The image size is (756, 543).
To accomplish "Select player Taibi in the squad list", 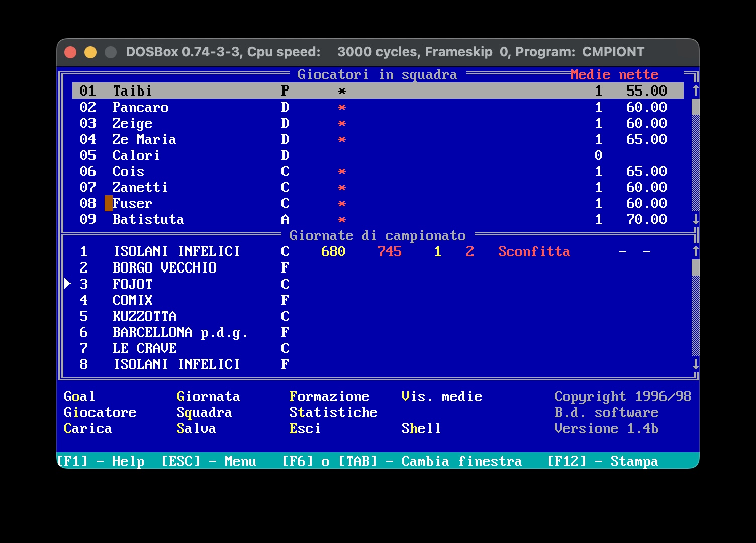I will 132,91.
